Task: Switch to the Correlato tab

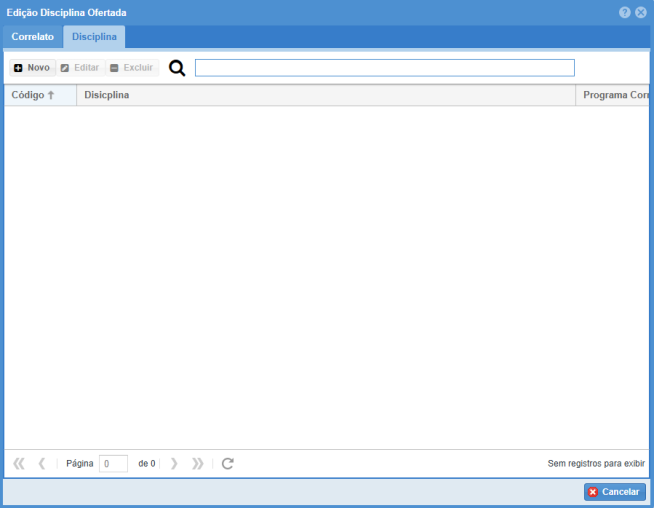Action: (x=33, y=37)
